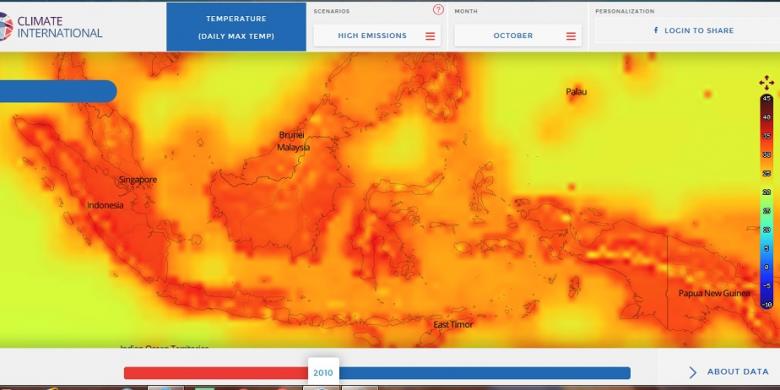Click the hamburger icon beside October
780x390 pixels.
(571, 36)
